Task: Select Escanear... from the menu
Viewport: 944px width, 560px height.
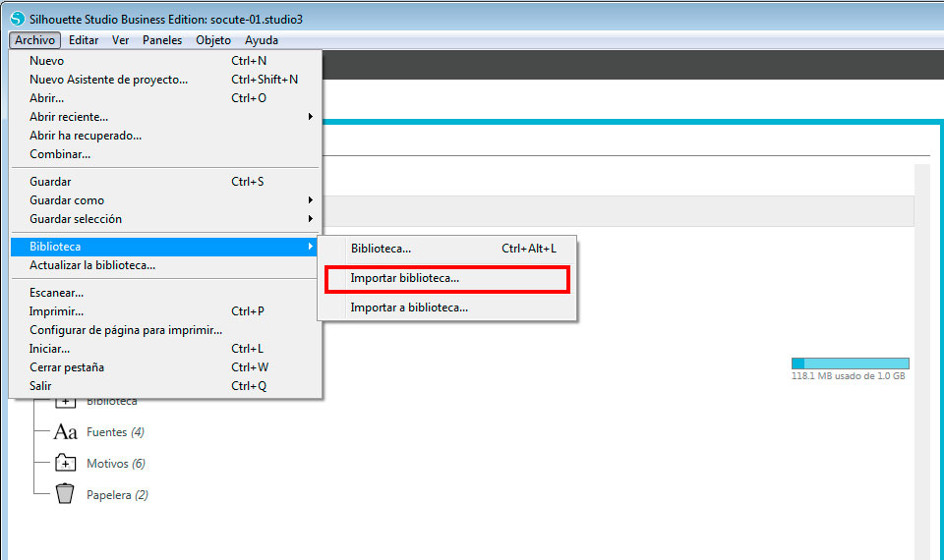Action: coord(165,293)
